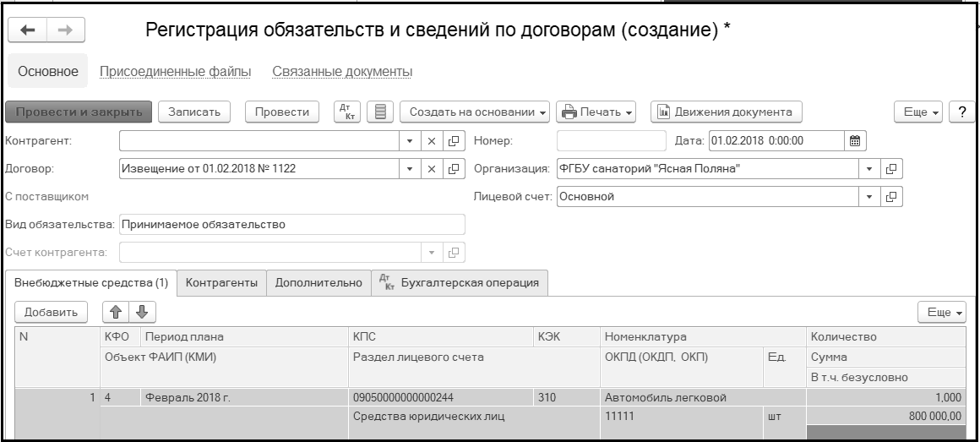The height and width of the screenshot is (442, 980).
Task: Switch to the Контрагенты tab
Action: pyautogui.click(x=221, y=282)
